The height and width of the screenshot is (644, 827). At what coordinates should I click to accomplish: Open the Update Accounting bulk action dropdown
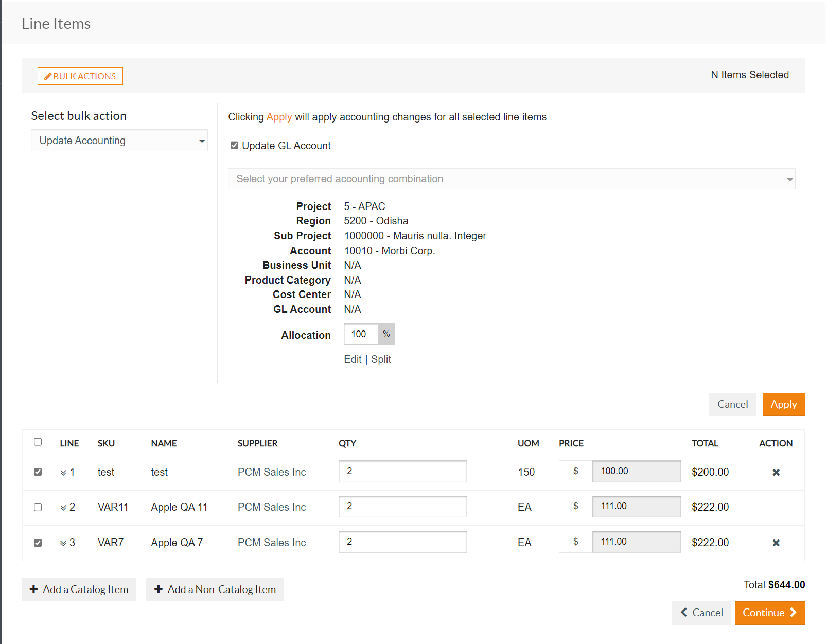(x=119, y=141)
